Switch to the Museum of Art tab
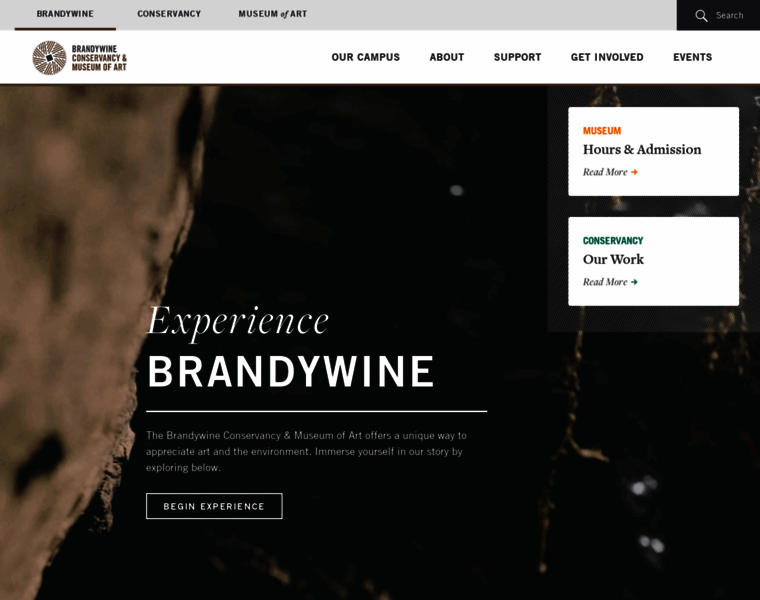The height and width of the screenshot is (600, 760). pyautogui.click(x=273, y=14)
